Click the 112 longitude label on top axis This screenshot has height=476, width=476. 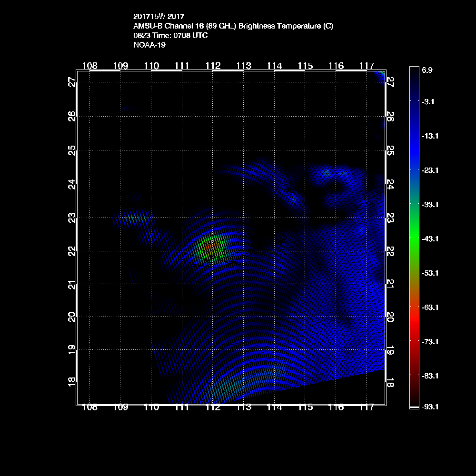click(213, 65)
